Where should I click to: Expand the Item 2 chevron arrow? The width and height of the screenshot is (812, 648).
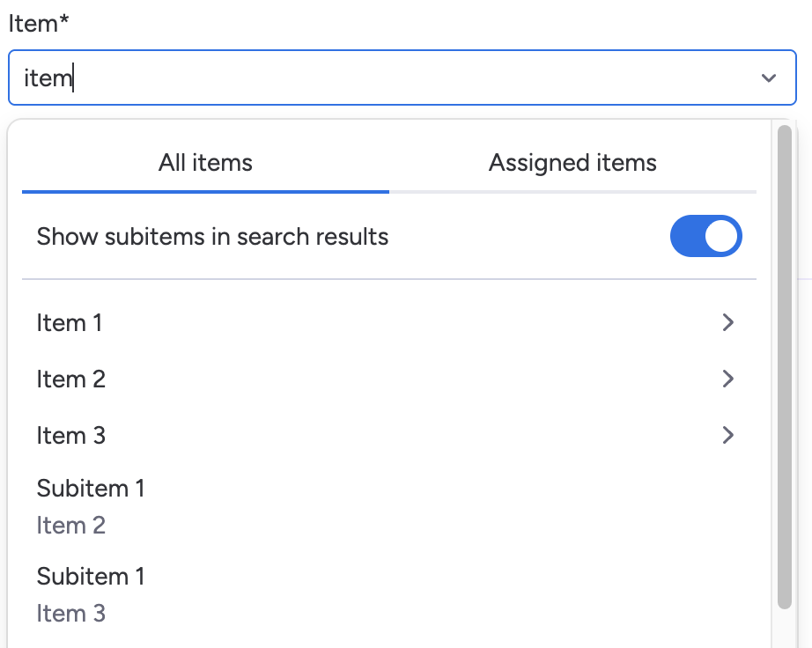[x=727, y=379]
